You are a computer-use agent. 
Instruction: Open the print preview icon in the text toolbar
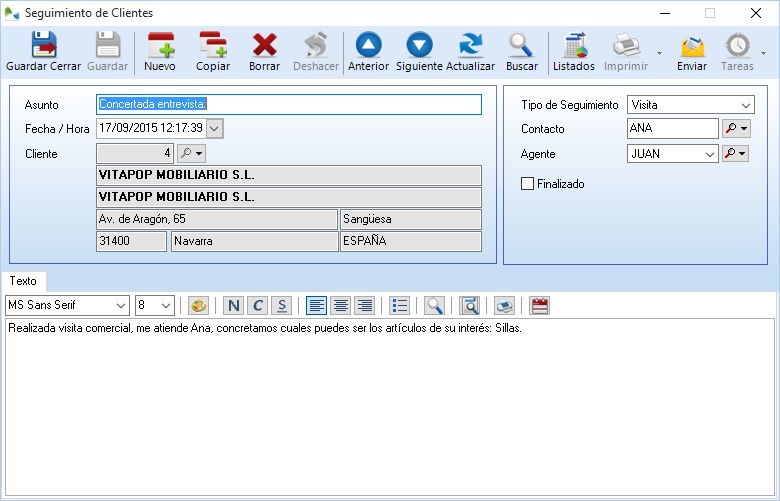coord(470,305)
